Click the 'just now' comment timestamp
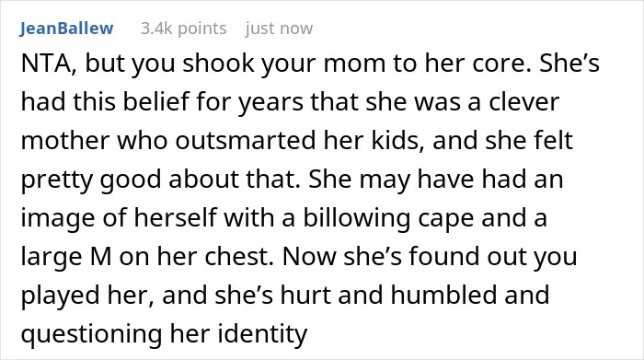The width and height of the screenshot is (644, 360). click(279, 29)
